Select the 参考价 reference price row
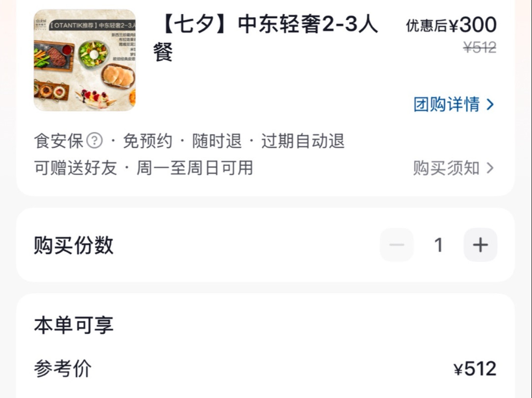Viewport: 532px width, 398px height. coord(266,368)
